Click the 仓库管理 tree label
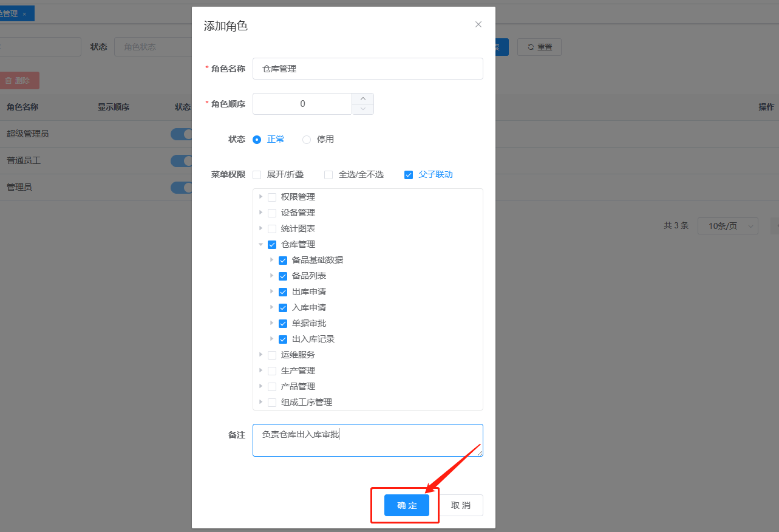The height and width of the screenshot is (532, 779). click(x=298, y=244)
